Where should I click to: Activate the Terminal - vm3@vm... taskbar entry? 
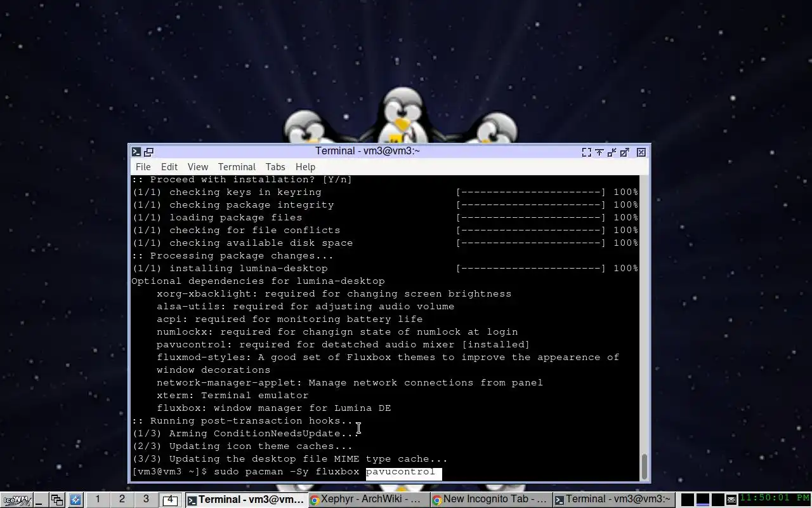pyautogui.click(x=246, y=500)
